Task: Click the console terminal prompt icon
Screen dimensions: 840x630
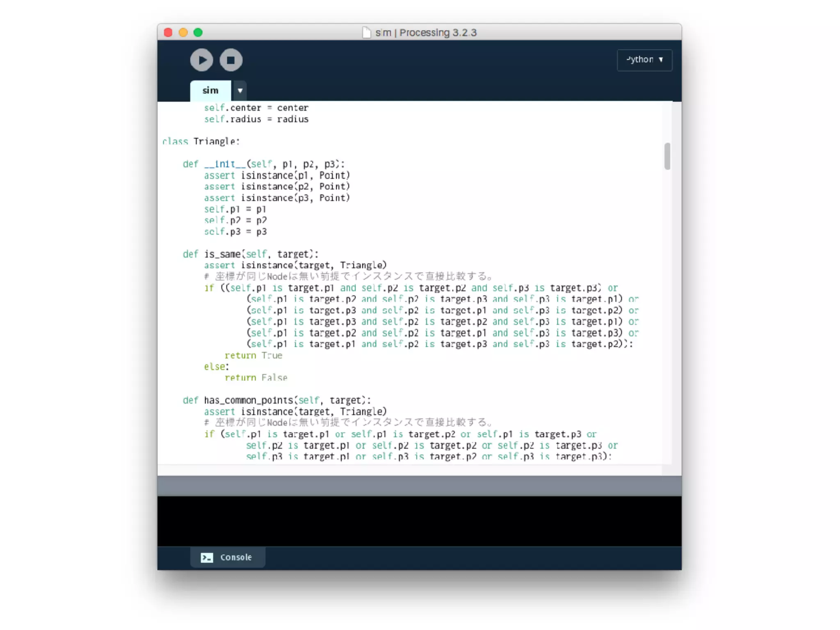Action: [207, 557]
